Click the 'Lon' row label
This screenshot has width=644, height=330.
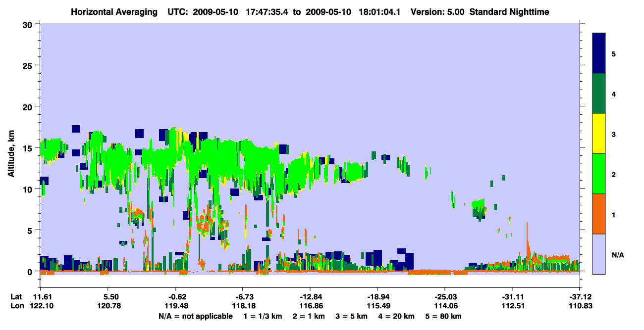tap(17, 306)
